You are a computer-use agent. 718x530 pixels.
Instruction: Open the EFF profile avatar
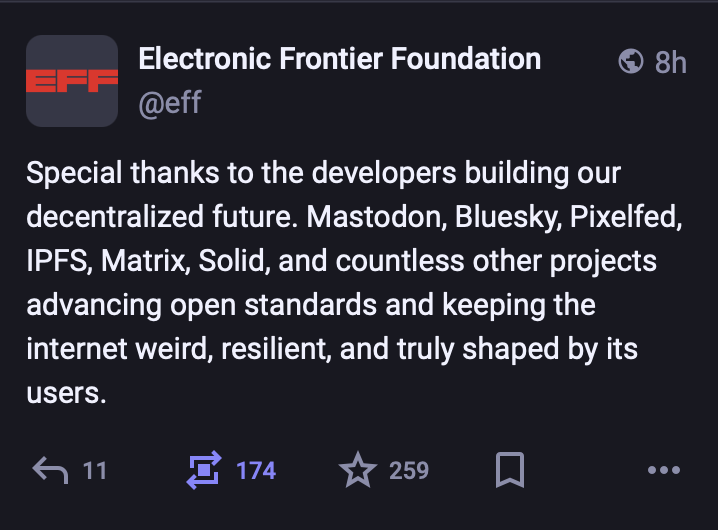(x=72, y=81)
